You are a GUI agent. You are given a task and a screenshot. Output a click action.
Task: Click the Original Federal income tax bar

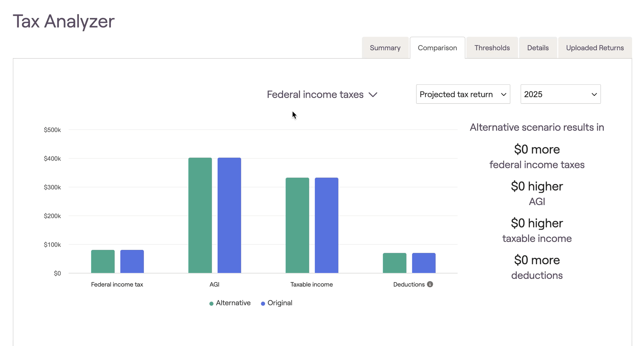coord(132,262)
